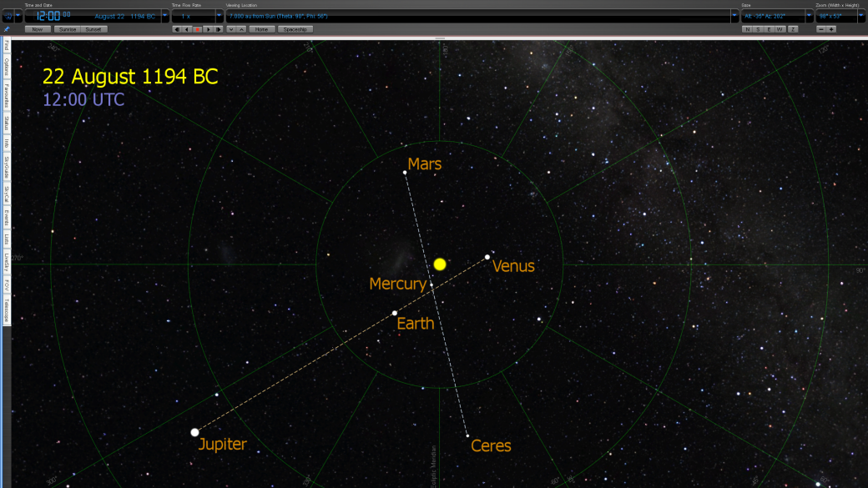Open the Viewing Location dropdown arrow

(734, 16)
